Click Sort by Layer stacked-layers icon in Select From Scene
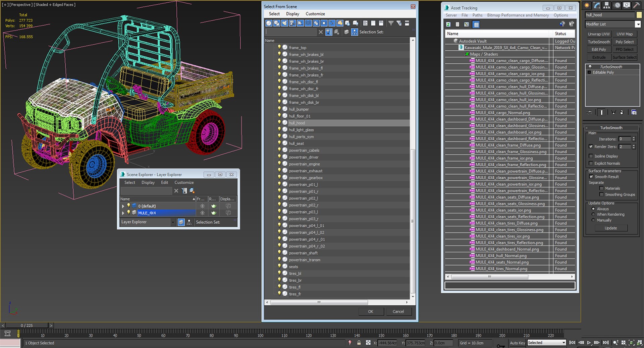Image resolution: width=644 pixels, height=348 pixels. point(346,32)
